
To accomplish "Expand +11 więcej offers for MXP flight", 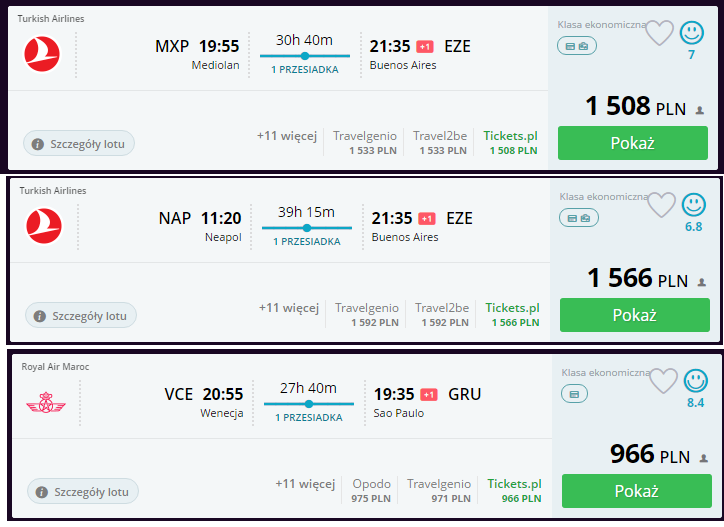I will click(287, 136).
